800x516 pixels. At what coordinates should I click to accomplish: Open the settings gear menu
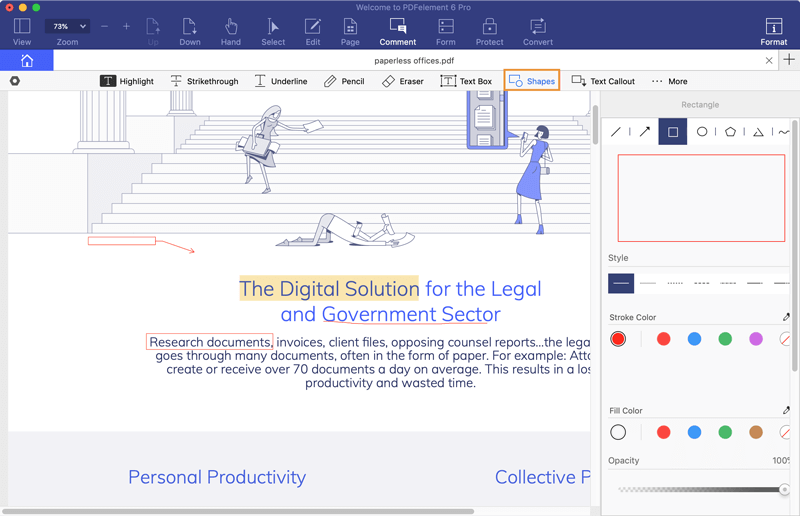tap(15, 81)
